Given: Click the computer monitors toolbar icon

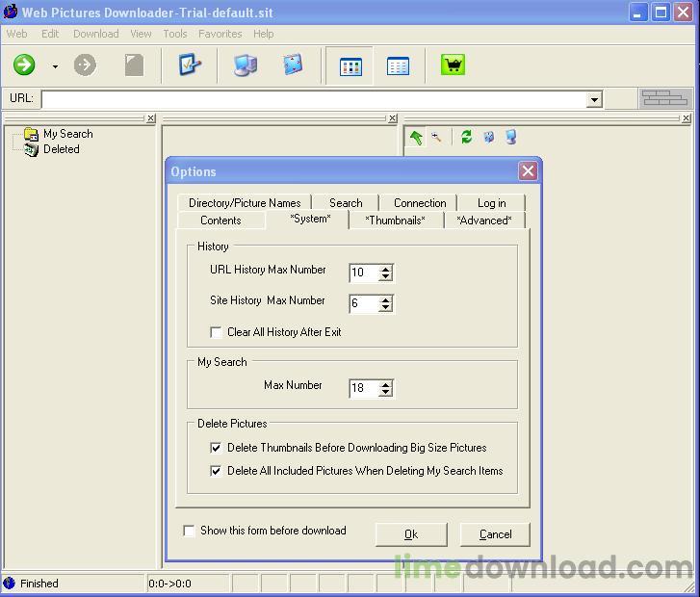Looking at the screenshot, I should pos(246,65).
